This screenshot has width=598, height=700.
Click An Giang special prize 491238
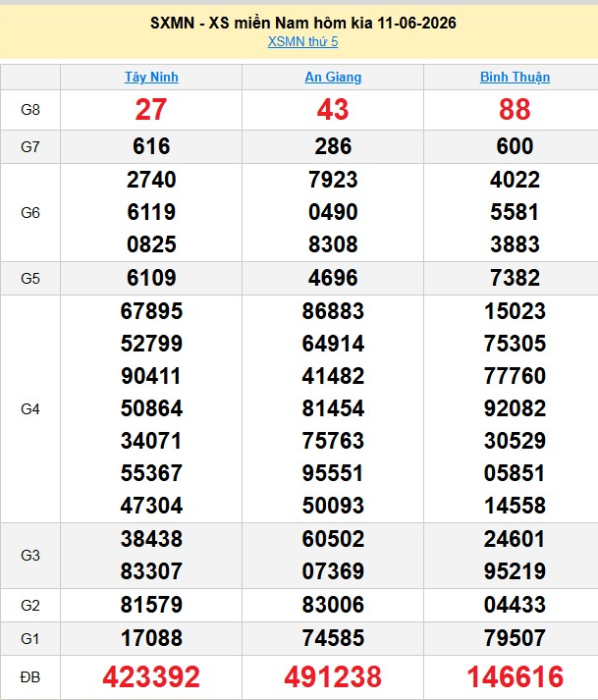pyautogui.click(x=333, y=676)
